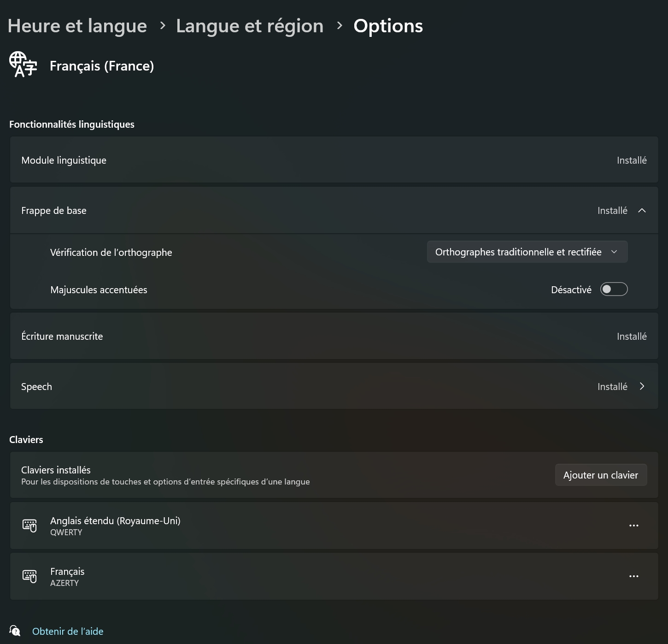668x644 pixels.
Task: Click the Speech row
Action: (334, 386)
